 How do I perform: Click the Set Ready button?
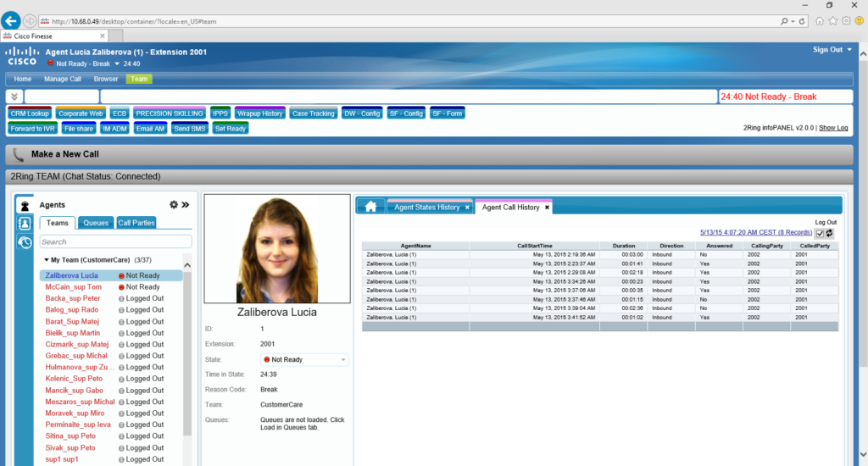[x=231, y=129]
